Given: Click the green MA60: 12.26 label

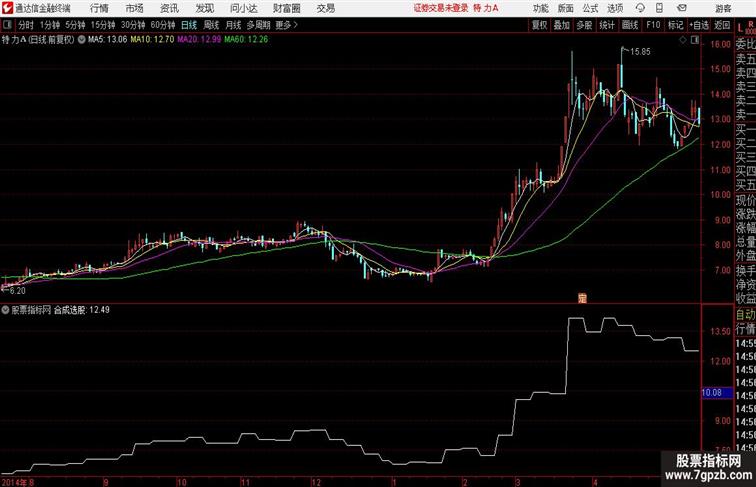Looking at the screenshot, I should click(246, 40).
